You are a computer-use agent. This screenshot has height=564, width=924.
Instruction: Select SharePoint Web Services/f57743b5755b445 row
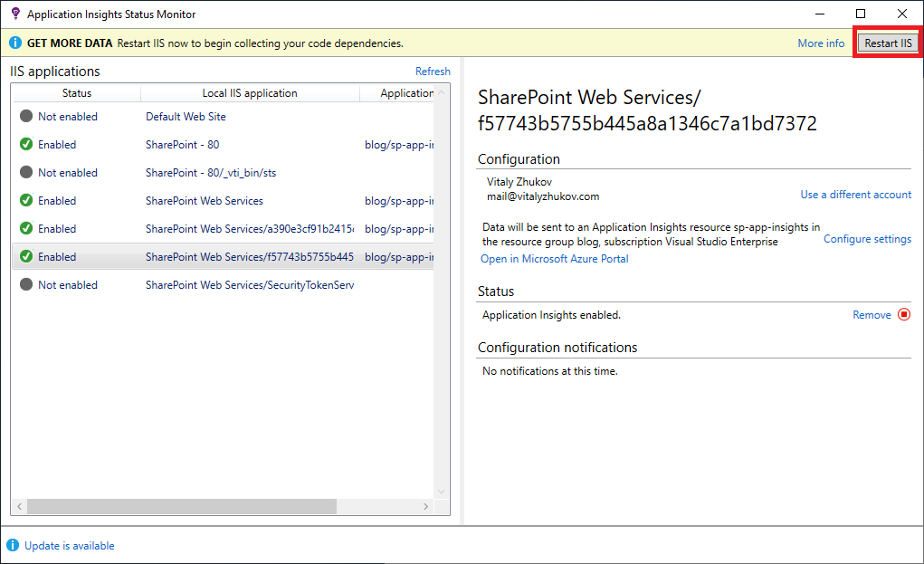(x=223, y=257)
